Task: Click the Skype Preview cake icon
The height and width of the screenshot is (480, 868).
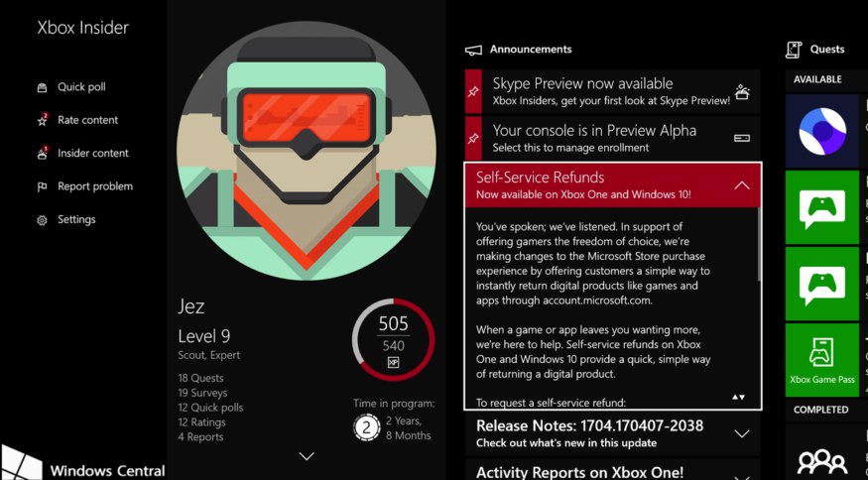Action: (x=742, y=91)
